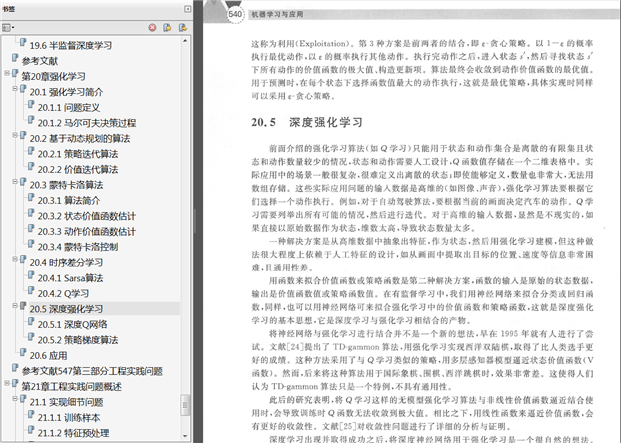Viewport: 621px width, 443px height.
Task: Select highlighted bookmark 20.5 深度强化学习
Action: coord(66,309)
